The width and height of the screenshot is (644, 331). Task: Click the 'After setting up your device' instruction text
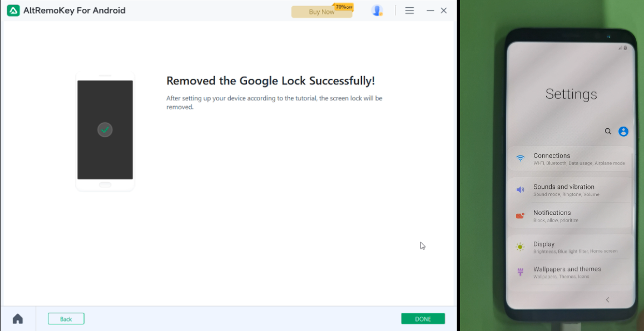(274, 103)
